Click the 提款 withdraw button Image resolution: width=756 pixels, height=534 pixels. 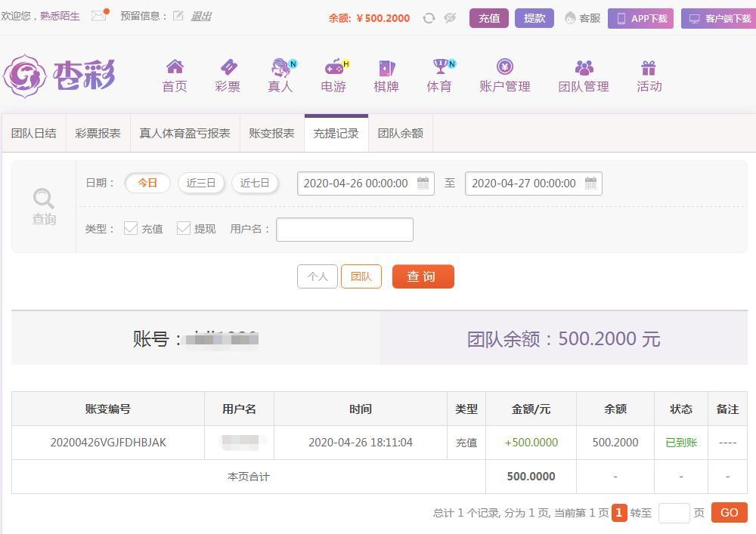tap(534, 18)
